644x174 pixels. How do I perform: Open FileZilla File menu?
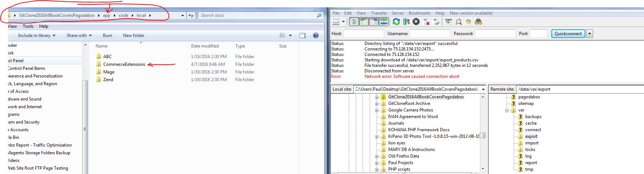336,13
